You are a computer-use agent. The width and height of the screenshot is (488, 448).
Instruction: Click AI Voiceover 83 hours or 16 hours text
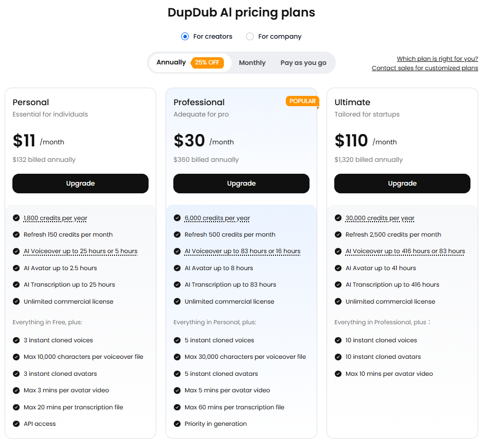tap(242, 251)
